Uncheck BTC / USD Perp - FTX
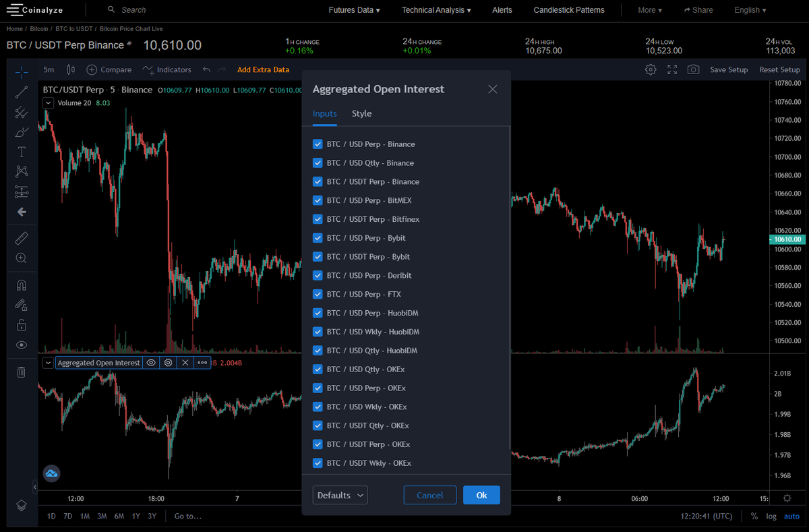This screenshot has height=532, width=809. pos(318,295)
